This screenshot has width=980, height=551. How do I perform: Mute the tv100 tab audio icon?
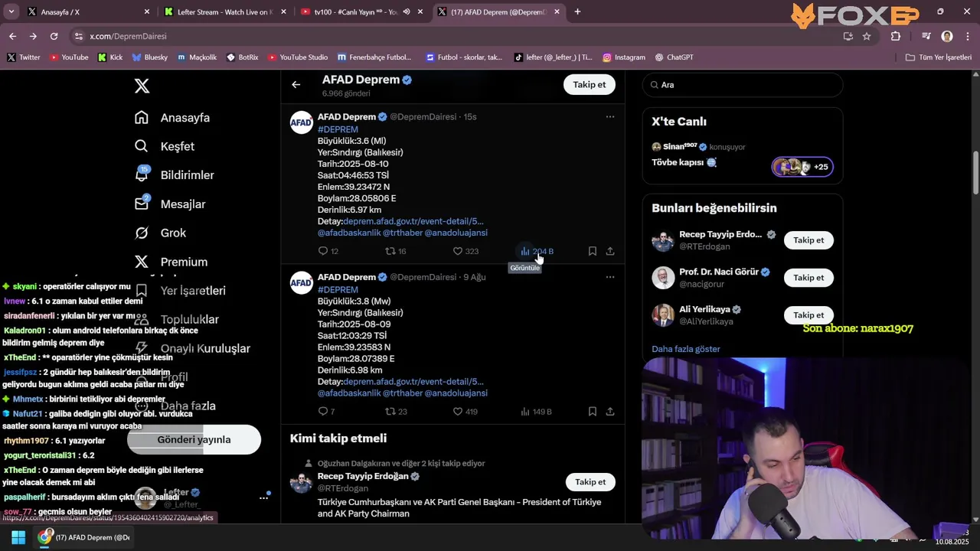pyautogui.click(x=407, y=12)
